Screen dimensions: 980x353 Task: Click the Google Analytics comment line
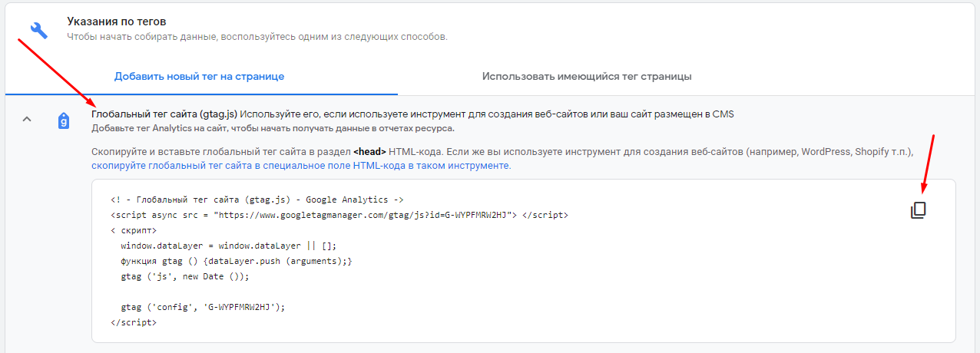click(257, 200)
